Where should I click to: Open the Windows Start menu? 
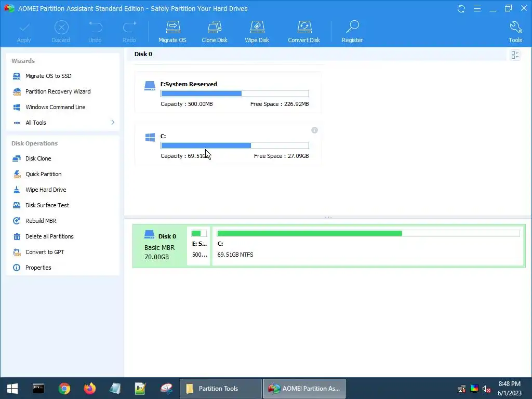(12, 389)
